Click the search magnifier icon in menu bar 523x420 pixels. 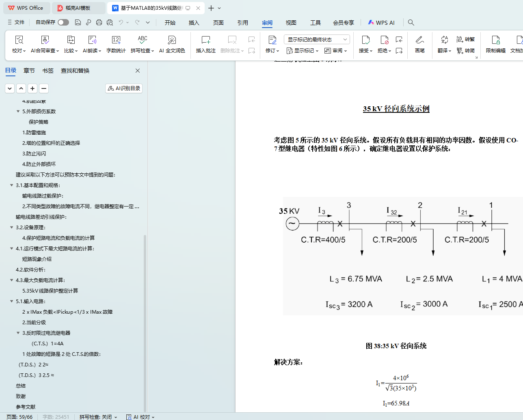click(411, 23)
